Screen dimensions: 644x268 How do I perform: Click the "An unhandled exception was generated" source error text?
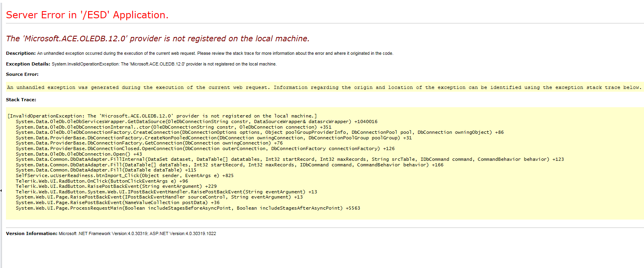coord(324,87)
